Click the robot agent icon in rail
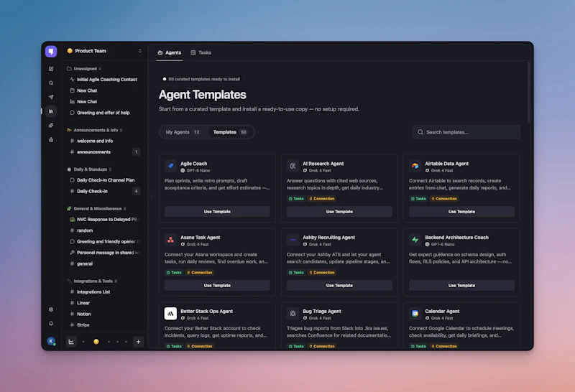The height and width of the screenshot is (392, 575). 51,139
